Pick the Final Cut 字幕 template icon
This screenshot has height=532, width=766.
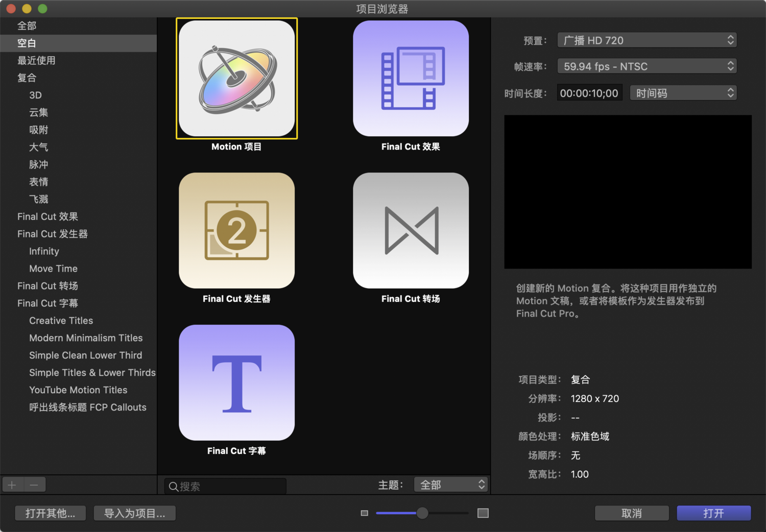pyautogui.click(x=236, y=382)
